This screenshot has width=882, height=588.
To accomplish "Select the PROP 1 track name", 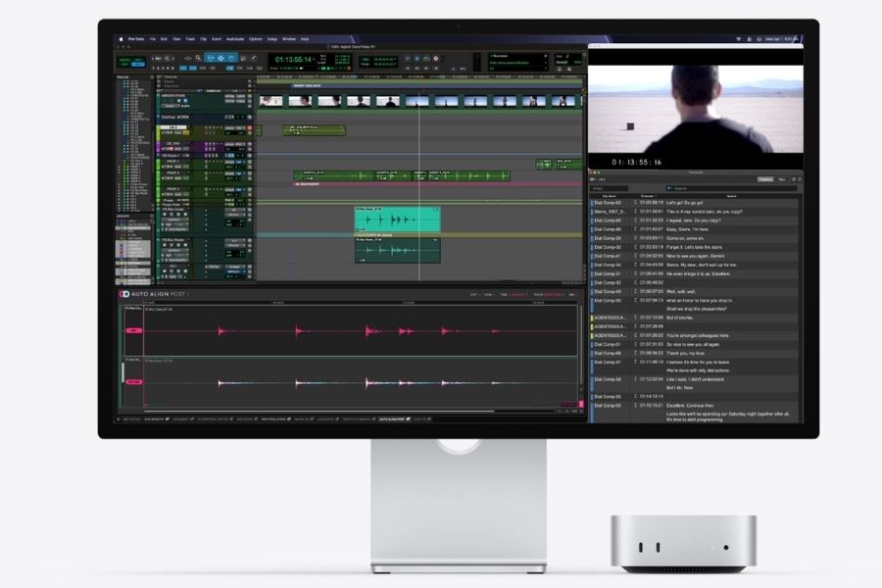I will coord(173,162).
